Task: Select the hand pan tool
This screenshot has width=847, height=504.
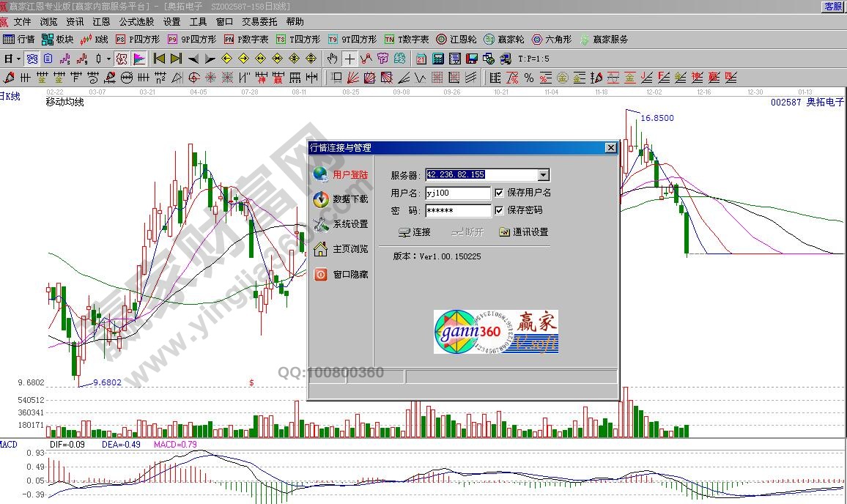Action: pos(332,59)
